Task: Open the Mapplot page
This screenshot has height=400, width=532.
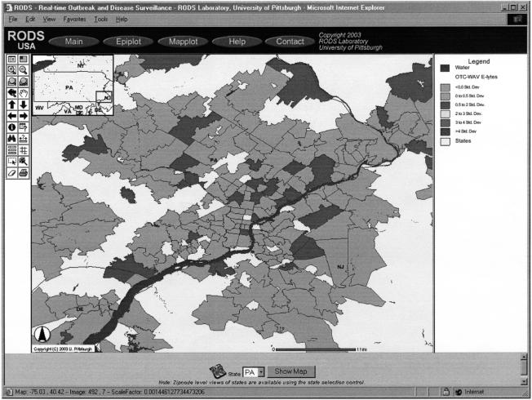Action: click(183, 42)
